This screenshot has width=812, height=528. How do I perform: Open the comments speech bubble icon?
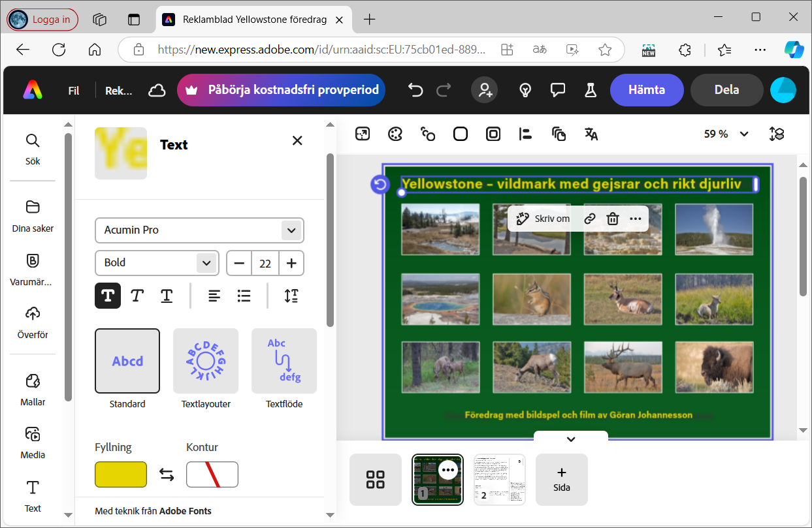557,90
